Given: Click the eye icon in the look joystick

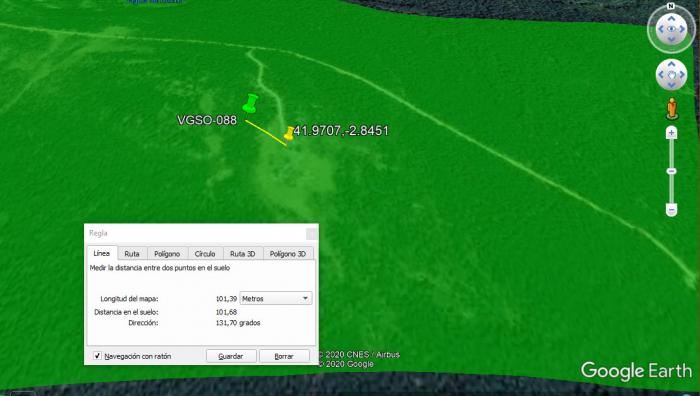Looking at the screenshot, I should pyautogui.click(x=671, y=29).
